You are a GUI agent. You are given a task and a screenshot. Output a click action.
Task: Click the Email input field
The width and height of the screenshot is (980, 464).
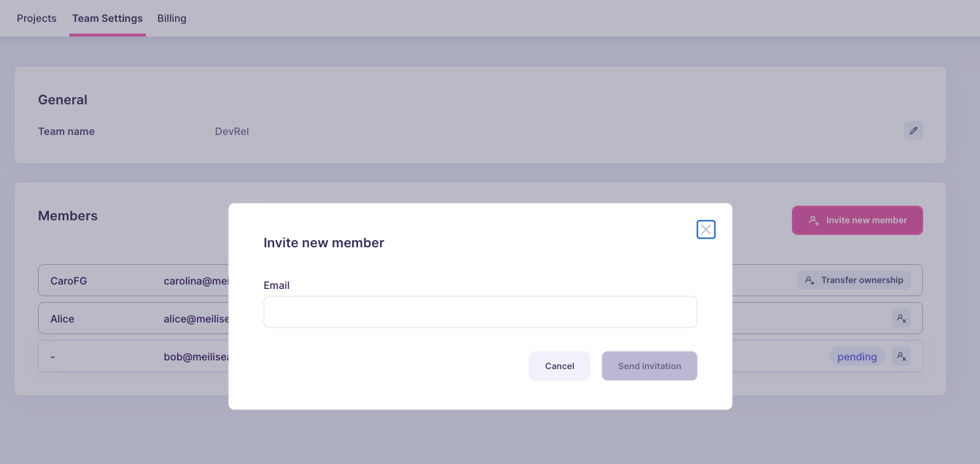pyautogui.click(x=481, y=312)
